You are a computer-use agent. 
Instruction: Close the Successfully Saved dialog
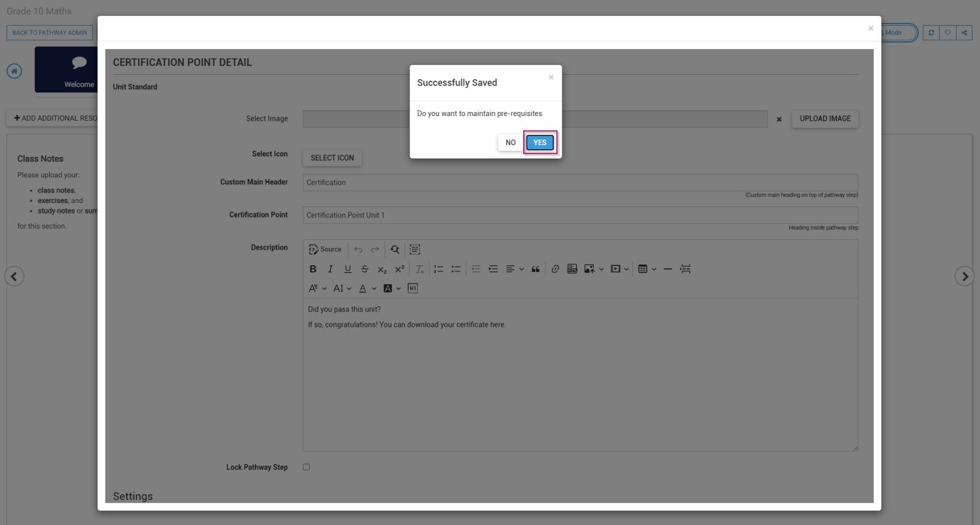[x=551, y=77]
